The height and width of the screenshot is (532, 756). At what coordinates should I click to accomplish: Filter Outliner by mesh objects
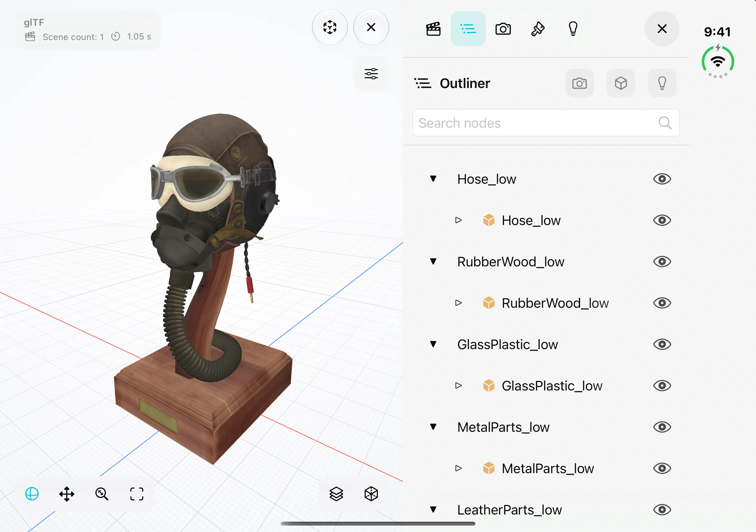click(x=621, y=83)
